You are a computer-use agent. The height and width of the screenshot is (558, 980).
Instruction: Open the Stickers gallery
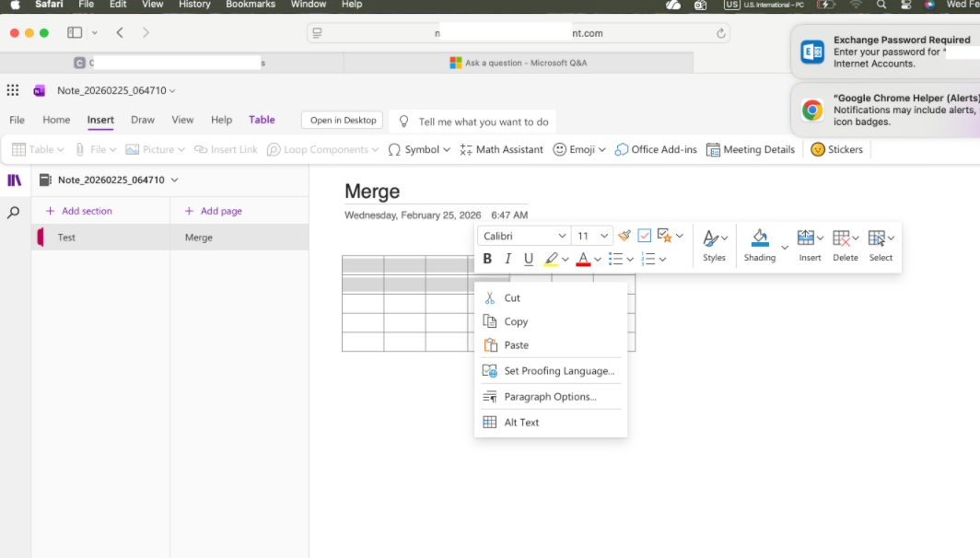click(836, 149)
